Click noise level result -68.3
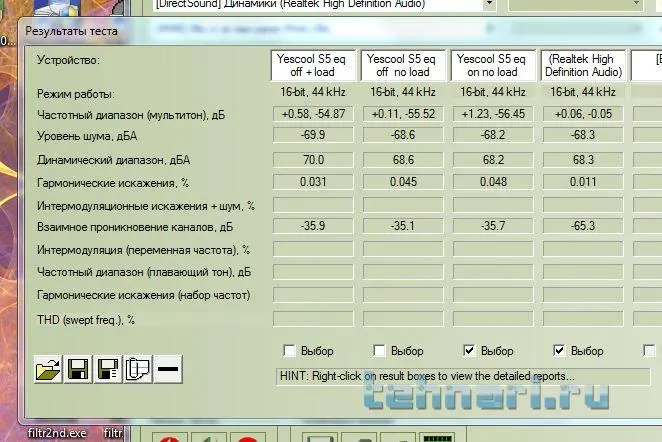The height and width of the screenshot is (442, 662). [583, 135]
